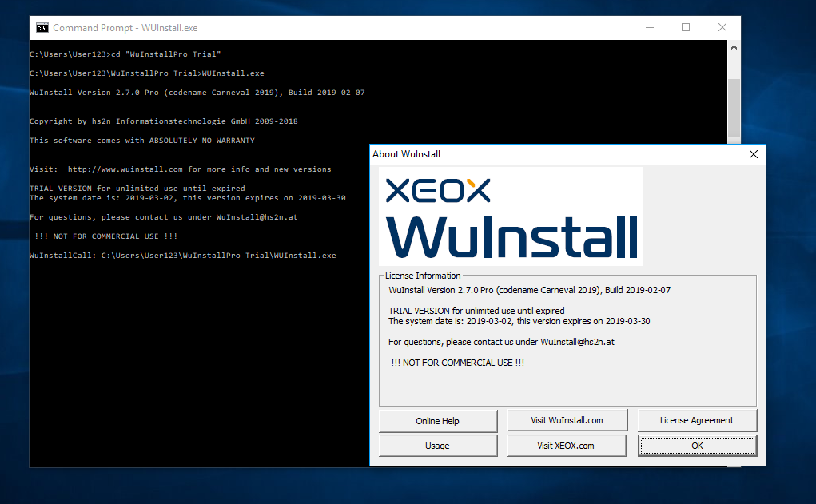Open the License Agreement
This screenshot has height=504, width=816.
pyautogui.click(x=696, y=420)
